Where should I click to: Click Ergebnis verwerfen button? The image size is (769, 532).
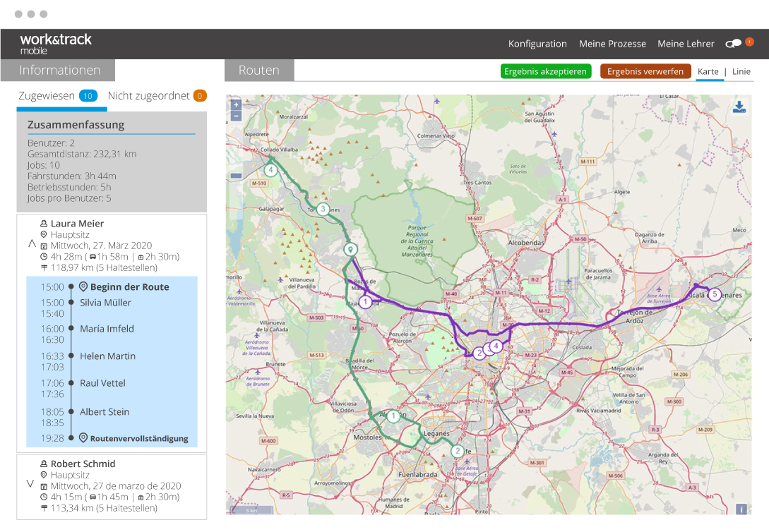pos(645,71)
